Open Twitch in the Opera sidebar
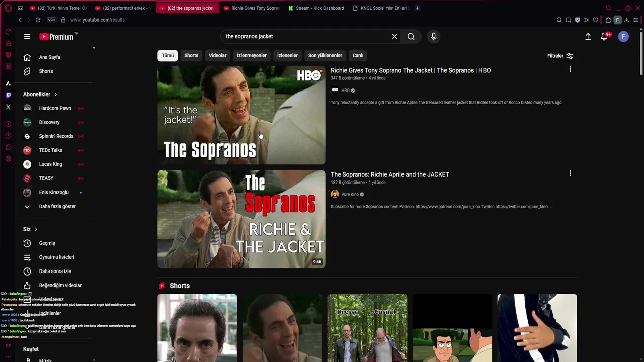644x362 pixels. pos(8,95)
